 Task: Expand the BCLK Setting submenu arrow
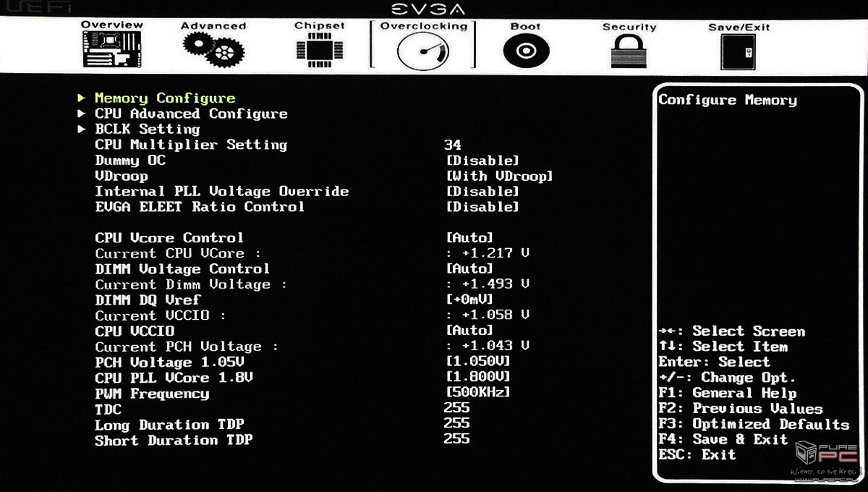[x=82, y=129]
